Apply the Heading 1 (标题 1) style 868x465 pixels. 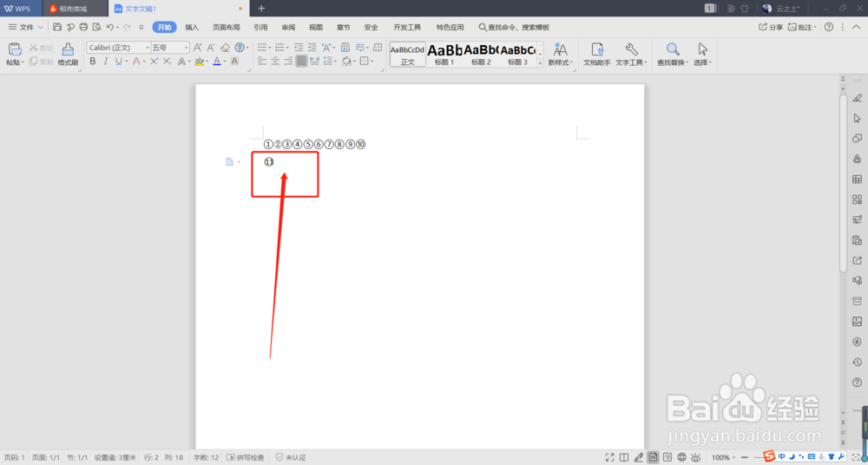[444, 55]
